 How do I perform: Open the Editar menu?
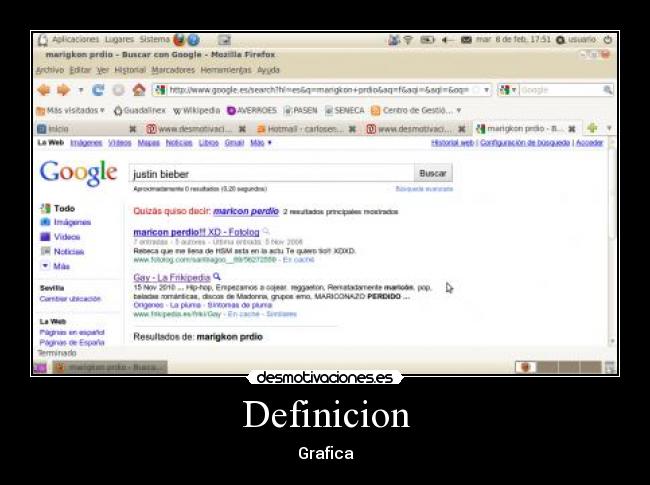80,70
